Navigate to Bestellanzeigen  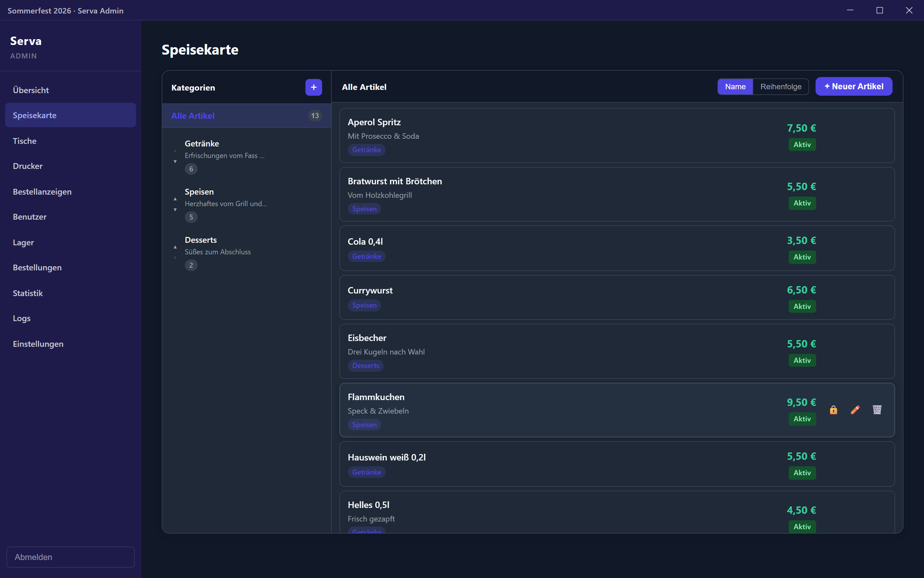70,192
